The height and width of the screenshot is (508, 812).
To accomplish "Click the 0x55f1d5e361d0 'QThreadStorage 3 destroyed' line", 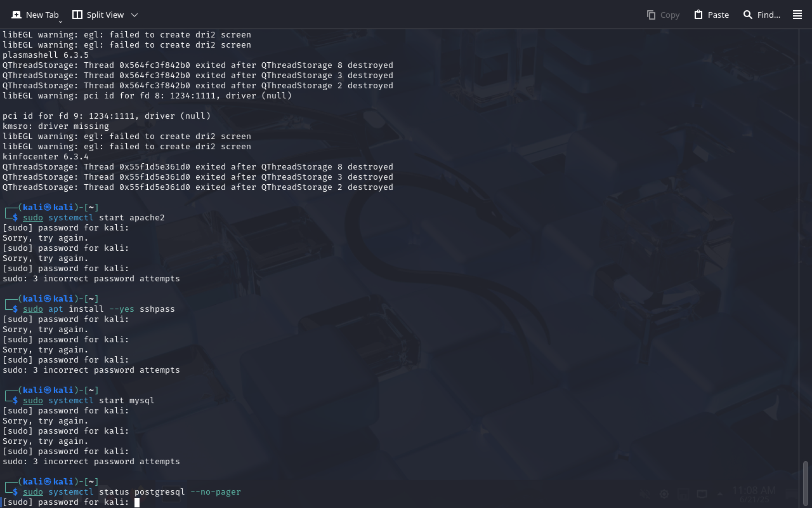I will coord(198,177).
